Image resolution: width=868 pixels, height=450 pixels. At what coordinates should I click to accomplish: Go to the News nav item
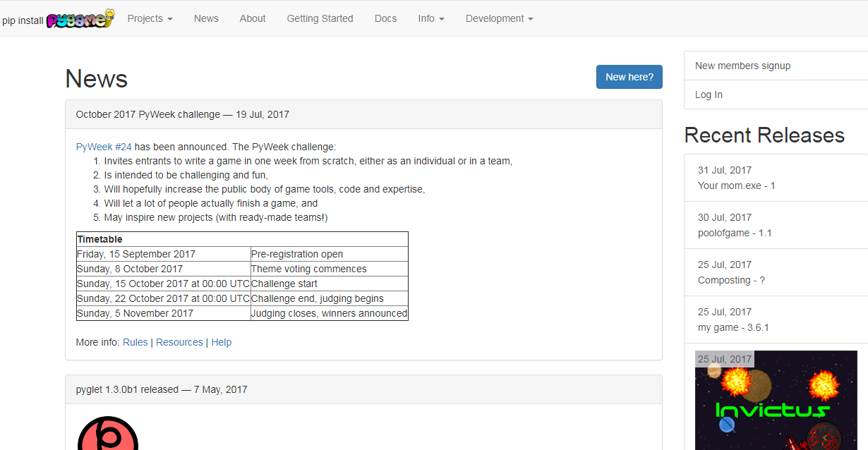pos(206,18)
